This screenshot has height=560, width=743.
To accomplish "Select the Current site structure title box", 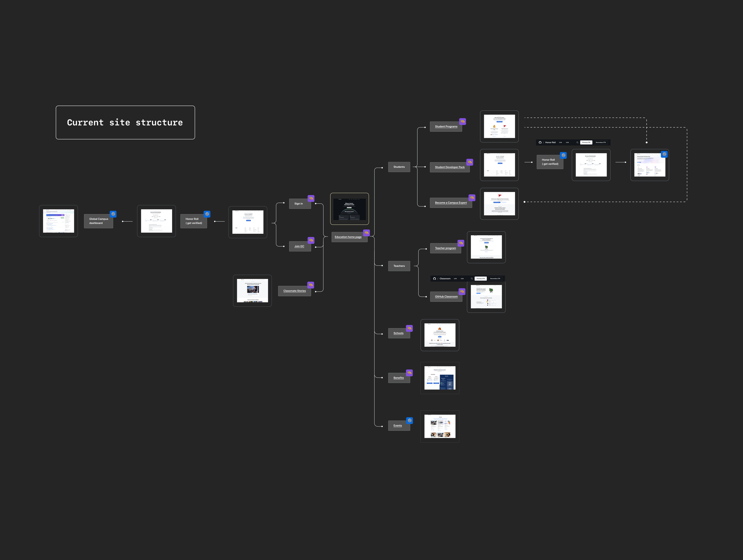I will 125,122.
